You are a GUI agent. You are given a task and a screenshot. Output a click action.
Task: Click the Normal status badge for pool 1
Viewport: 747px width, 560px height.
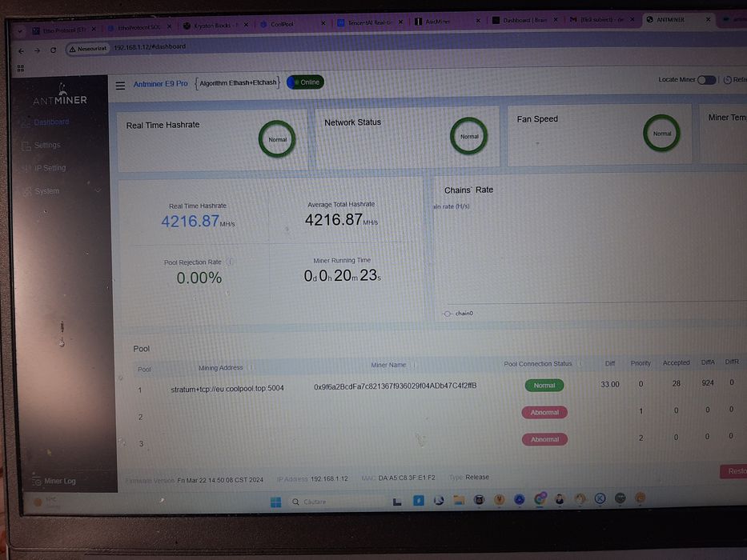click(x=544, y=386)
